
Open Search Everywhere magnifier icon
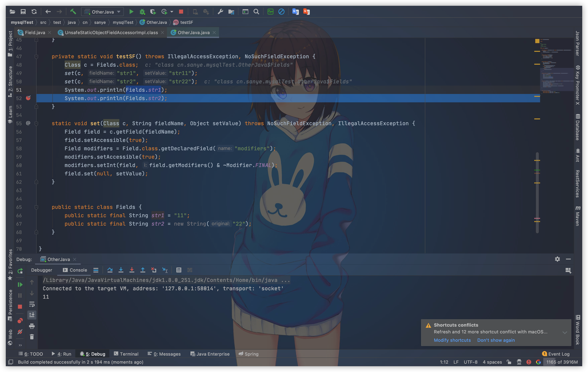point(256,11)
